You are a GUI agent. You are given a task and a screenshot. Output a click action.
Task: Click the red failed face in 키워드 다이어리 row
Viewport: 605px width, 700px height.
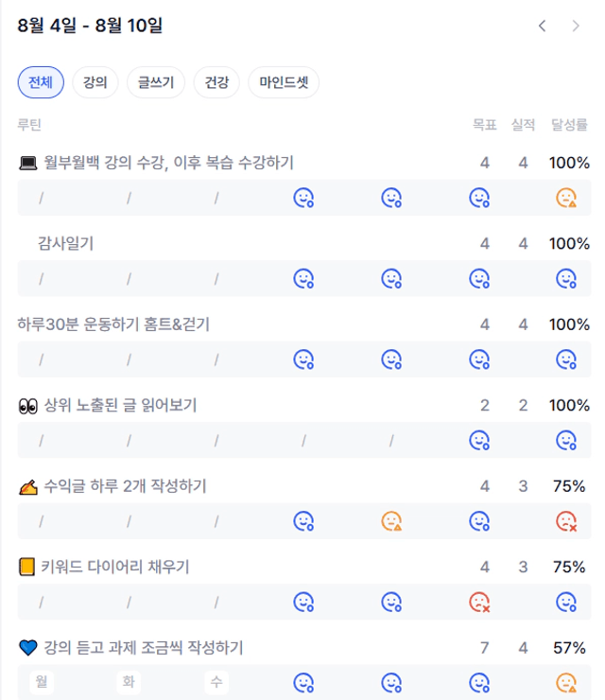coord(479,602)
